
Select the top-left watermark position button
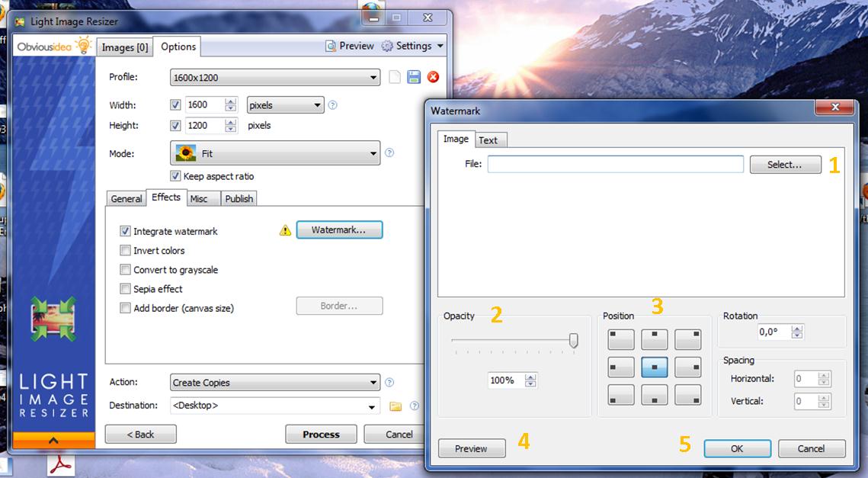[x=621, y=339]
